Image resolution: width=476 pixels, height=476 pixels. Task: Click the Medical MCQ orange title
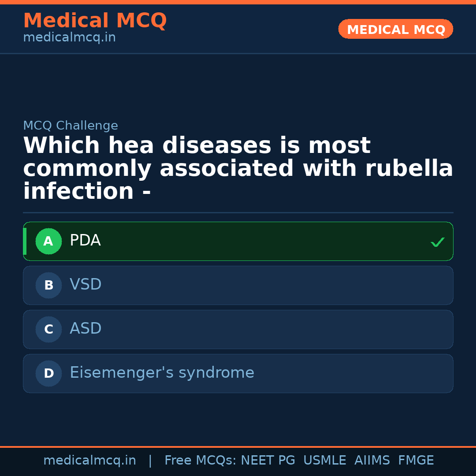coord(95,21)
